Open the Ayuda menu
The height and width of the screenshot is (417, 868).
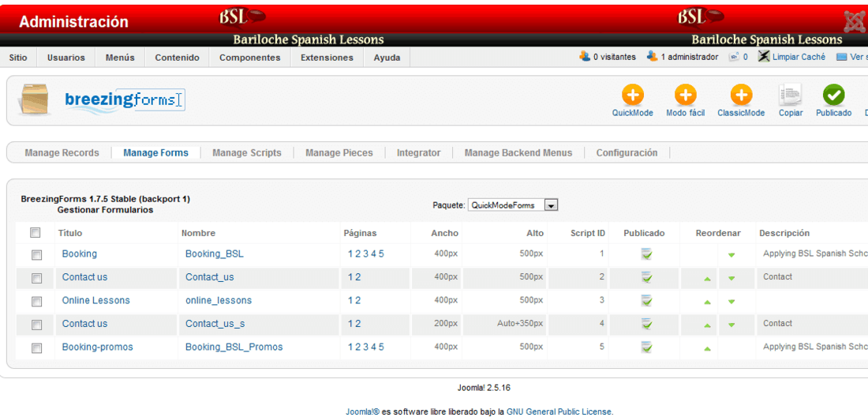[387, 58]
